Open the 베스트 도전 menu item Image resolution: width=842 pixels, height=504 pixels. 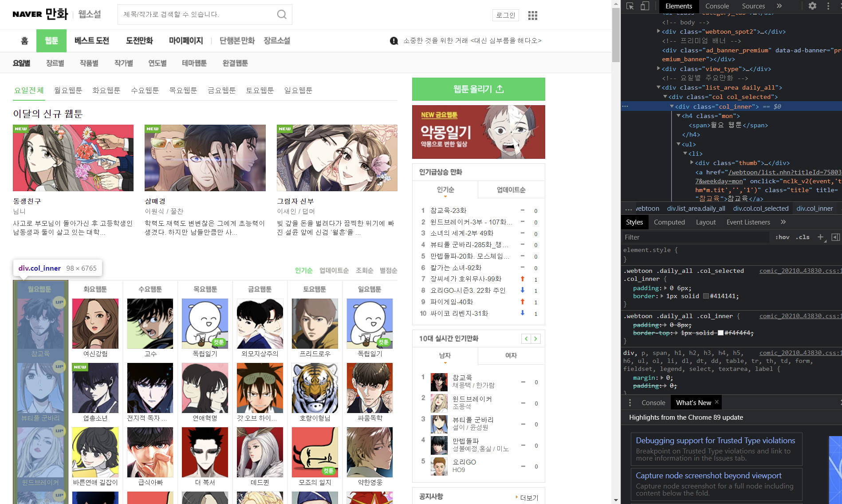pyautogui.click(x=92, y=41)
